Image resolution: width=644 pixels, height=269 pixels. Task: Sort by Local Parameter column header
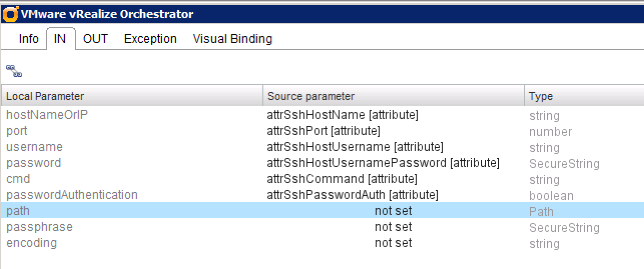(x=45, y=96)
